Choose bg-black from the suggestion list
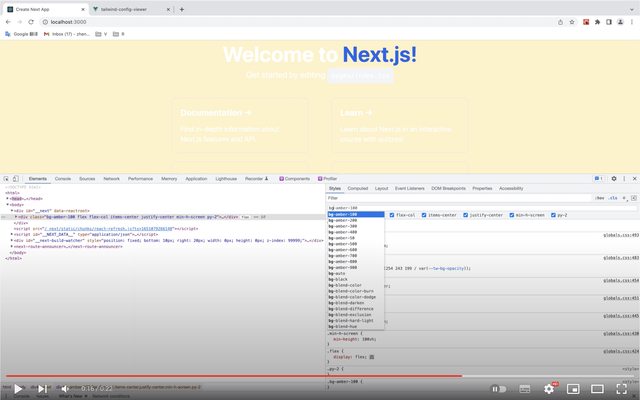This screenshot has height=400, width=640. 356,280
